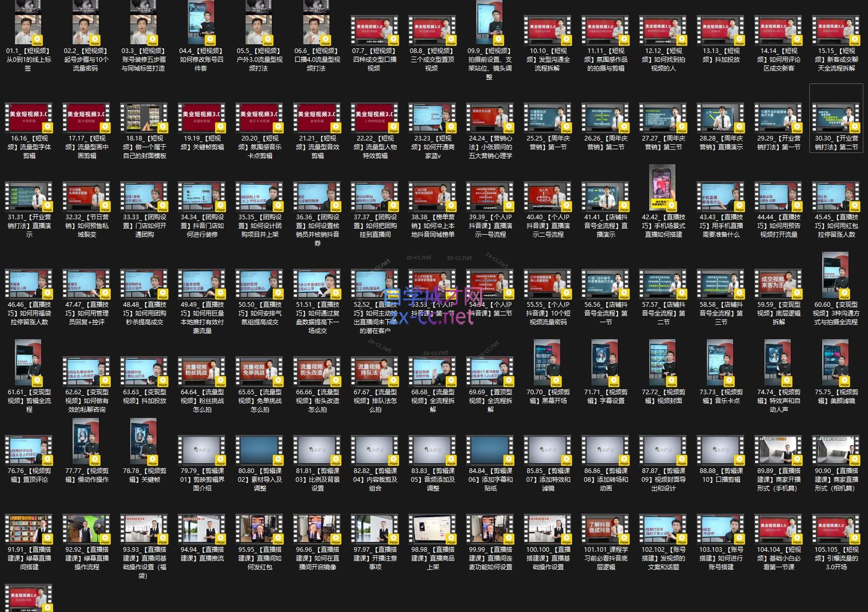Select the 84.84 添加字幕和贴纸 video file
This screenshot has width=868, height=612.
click(x=490, y=450)
